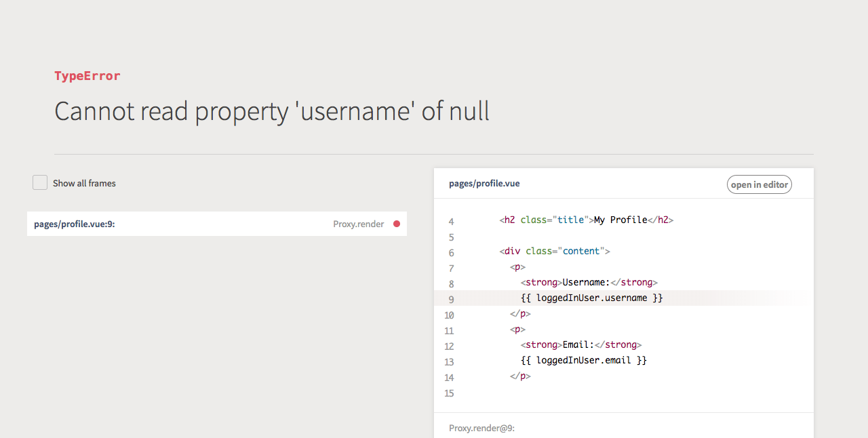Click the div class content code line
The width and height of the screenshot is (868, 438).
pyautogui.click(x=555, y=251)
